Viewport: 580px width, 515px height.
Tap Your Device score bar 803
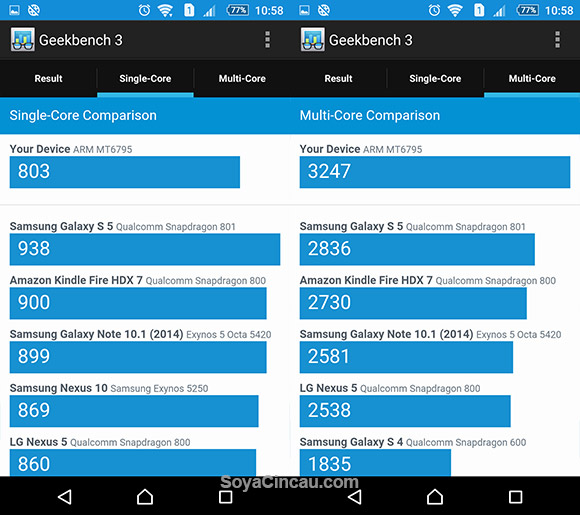[125, 172]
